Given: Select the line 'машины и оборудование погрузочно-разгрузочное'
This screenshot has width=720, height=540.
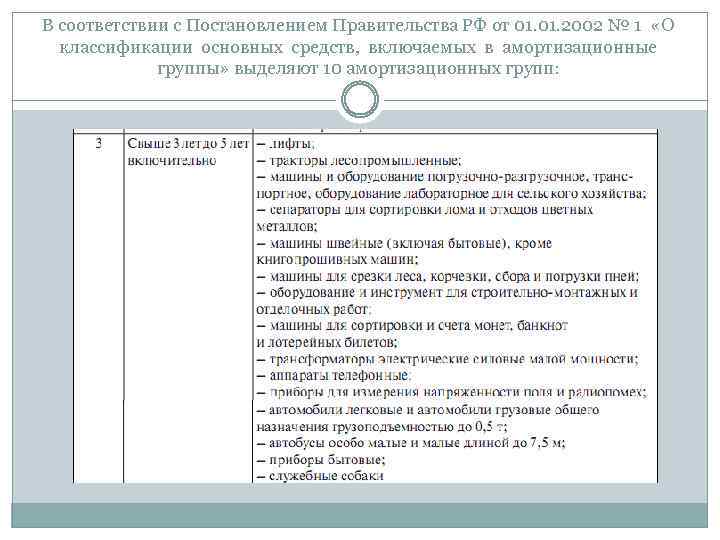Looking at the screenshot, I should point(444,177).
